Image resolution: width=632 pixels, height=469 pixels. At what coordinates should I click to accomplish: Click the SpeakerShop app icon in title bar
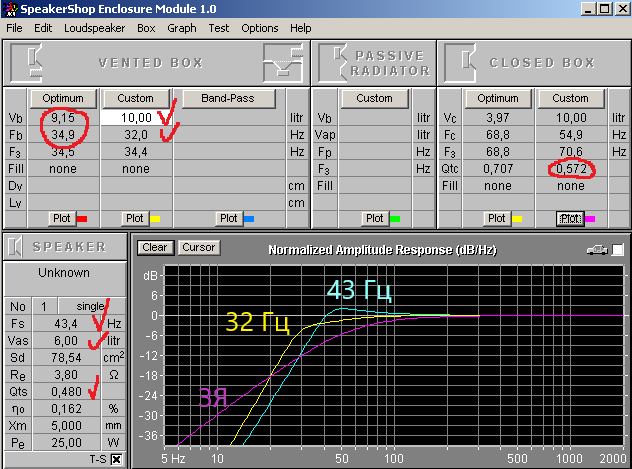coord(10,9)
